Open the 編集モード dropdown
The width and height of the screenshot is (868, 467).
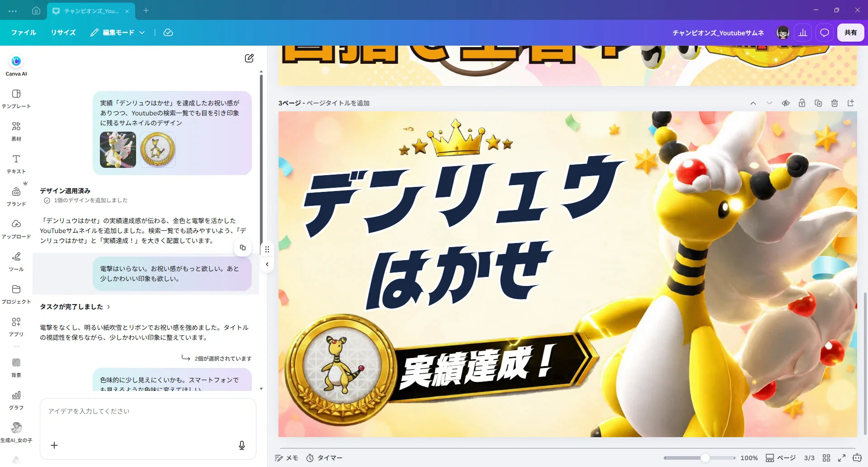point(118,33)
